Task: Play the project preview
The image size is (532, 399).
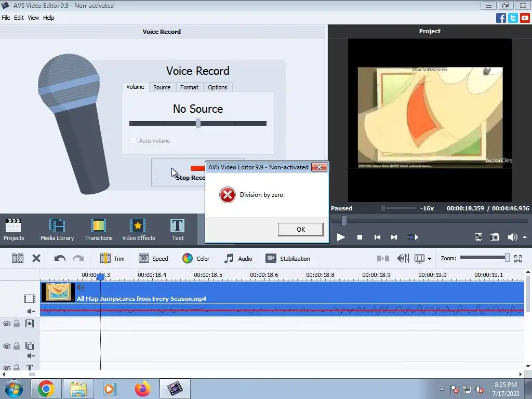Action: pyautogui.click(x=341, y=237)
